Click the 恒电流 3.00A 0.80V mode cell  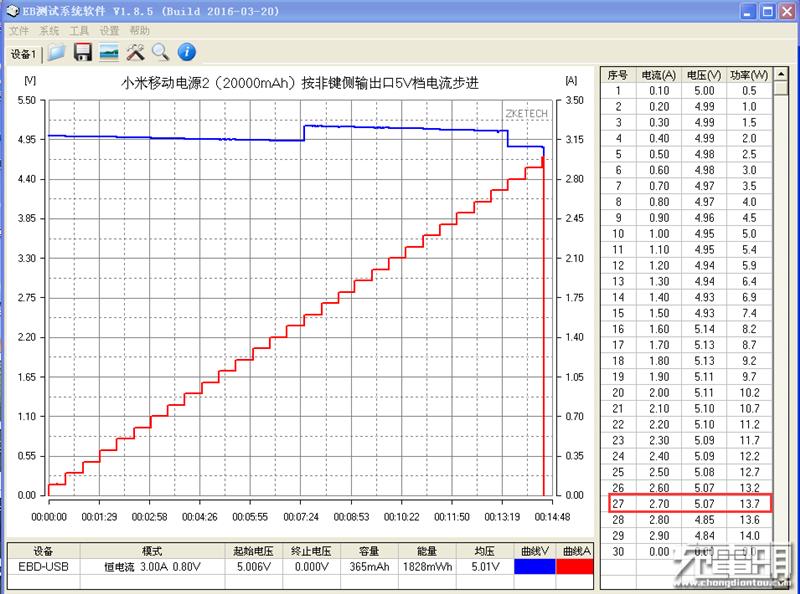tap(153, 566)
